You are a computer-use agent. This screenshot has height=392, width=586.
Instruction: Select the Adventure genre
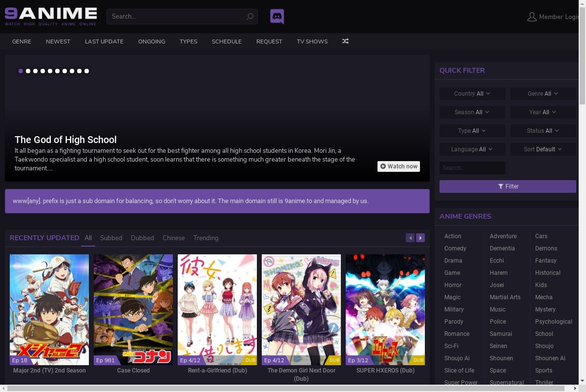(x=503, y=236)
